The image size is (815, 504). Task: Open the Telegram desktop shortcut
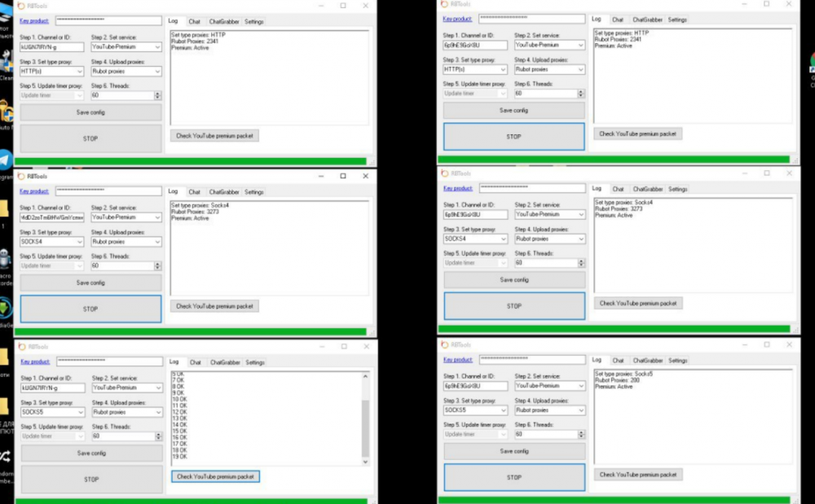(x=5, y=159)
